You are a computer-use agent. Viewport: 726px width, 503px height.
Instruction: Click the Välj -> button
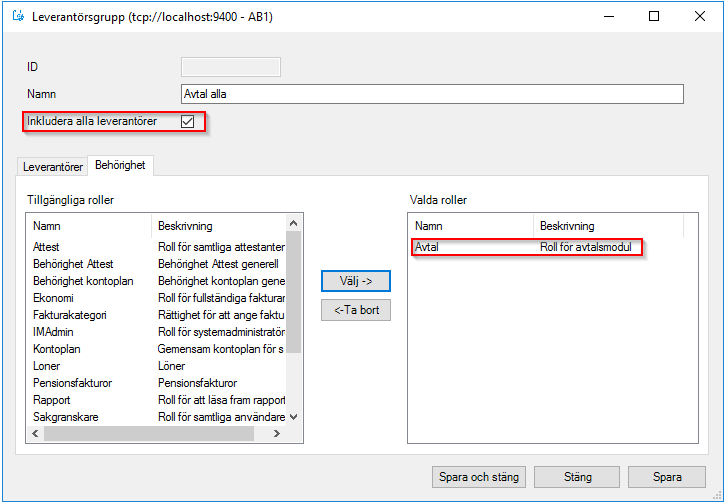click(x=355, y=281)
